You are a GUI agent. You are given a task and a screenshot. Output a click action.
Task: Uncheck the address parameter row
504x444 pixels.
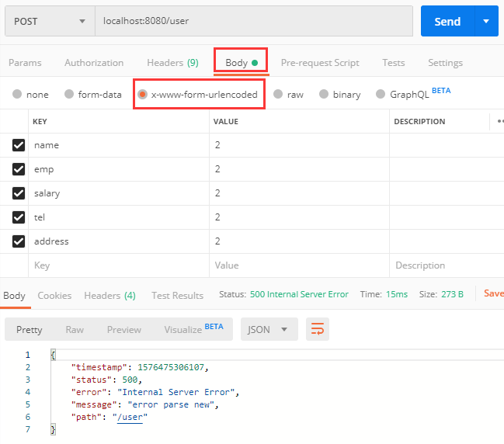[x=19, y=241]
